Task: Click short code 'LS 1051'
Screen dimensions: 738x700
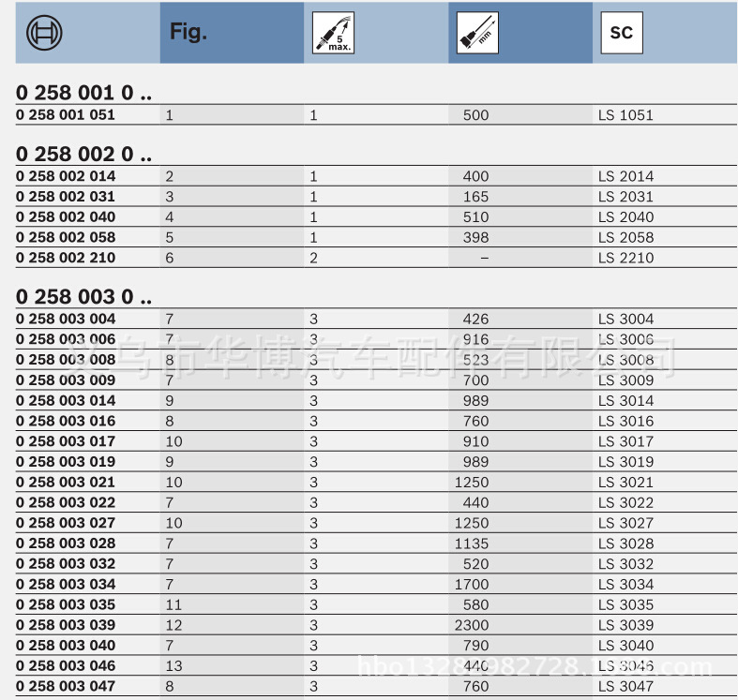Action: coord(625,115)
